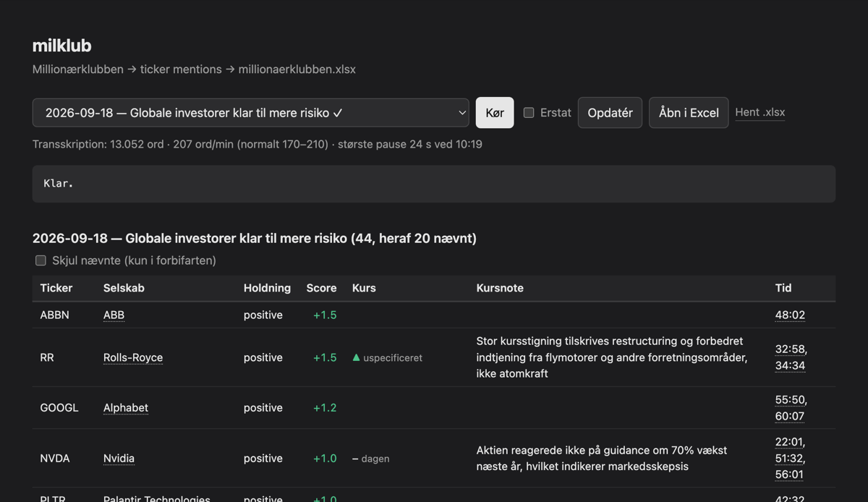This screenshot has height=502, width=868.
Task: Jump to timestamp 48:02
Action: click(790, 315)
